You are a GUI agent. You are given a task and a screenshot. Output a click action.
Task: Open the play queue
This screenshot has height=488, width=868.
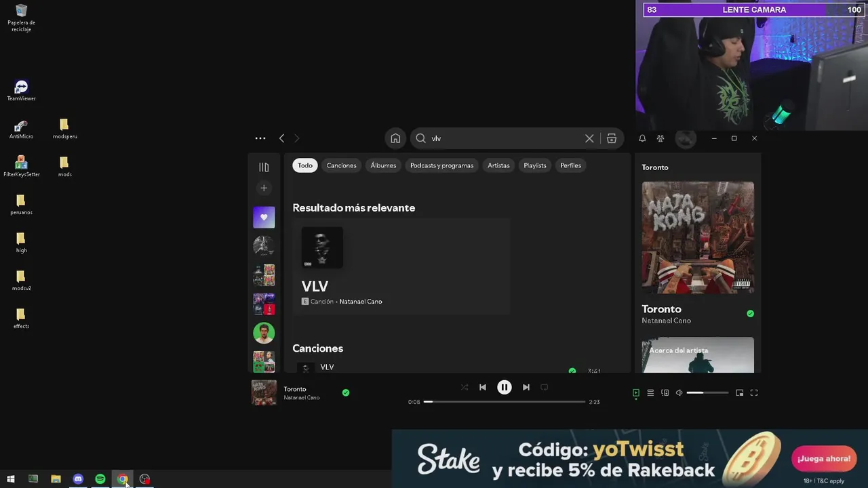point(650,392)
